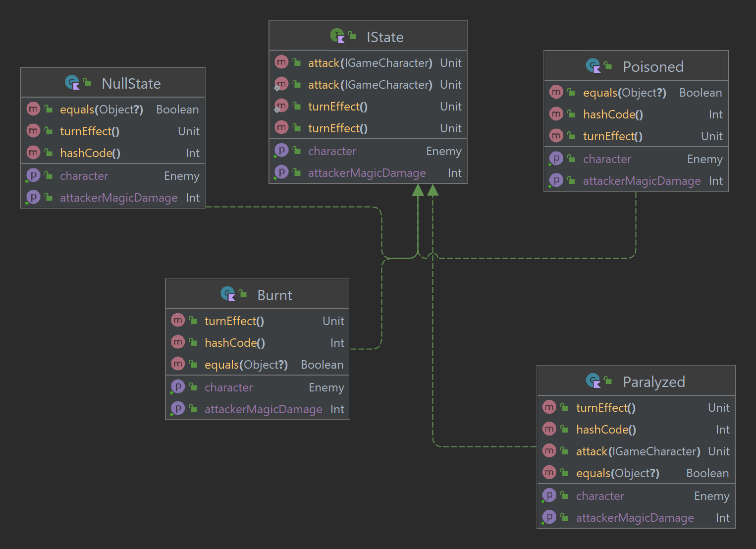Click property icon beside IState attackerMagicDamage
756x549 pixels.
coord(281,172)
